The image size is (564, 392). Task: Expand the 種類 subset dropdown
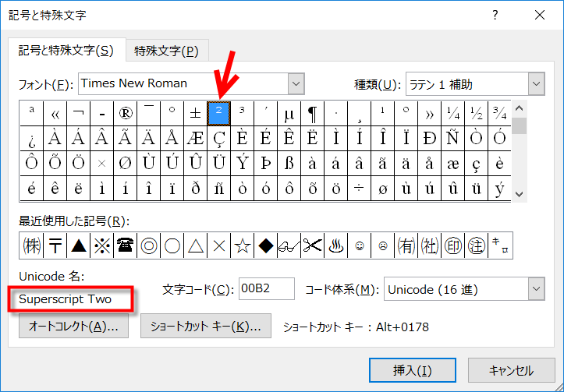[536, 83]
